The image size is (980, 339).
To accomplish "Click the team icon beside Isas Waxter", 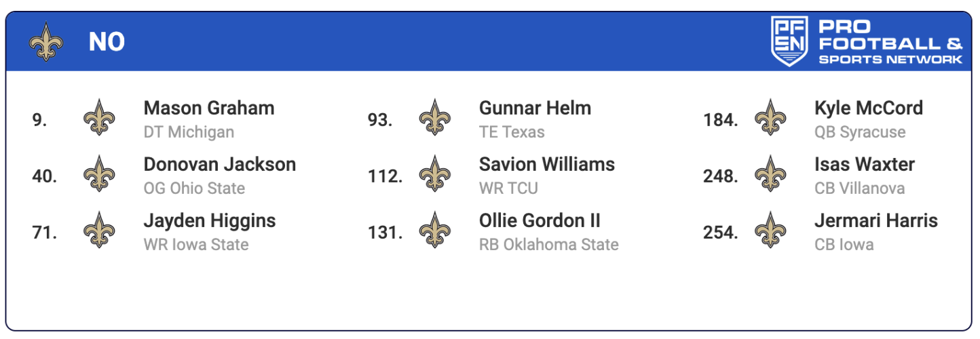I will pos(770,175).
